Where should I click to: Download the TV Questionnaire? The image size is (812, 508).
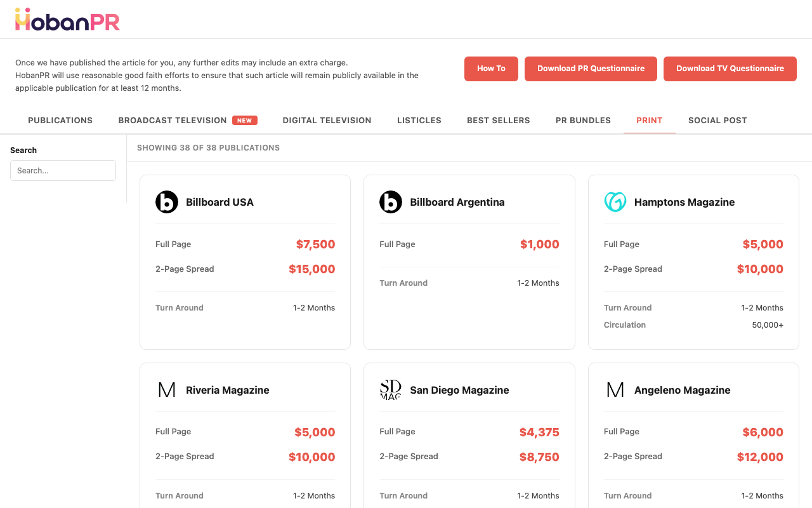pyautogui.click(x=730, y=69)
